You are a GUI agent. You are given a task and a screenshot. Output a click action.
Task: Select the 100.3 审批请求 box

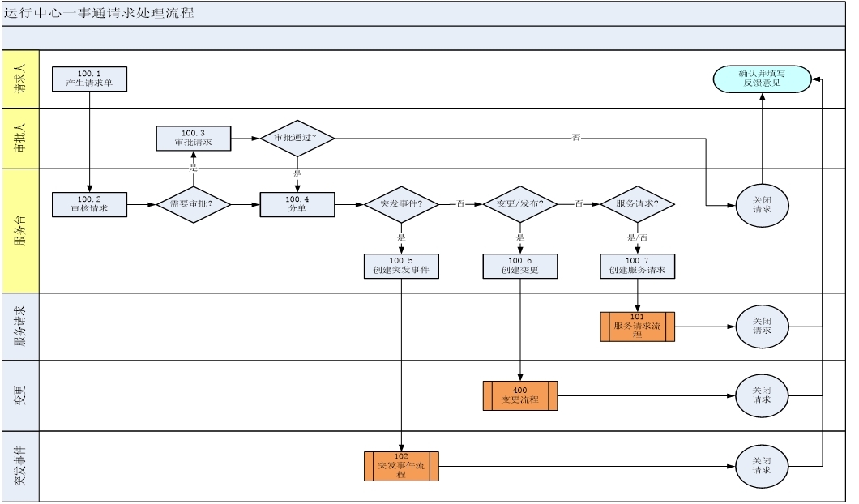tap(193, 138)
